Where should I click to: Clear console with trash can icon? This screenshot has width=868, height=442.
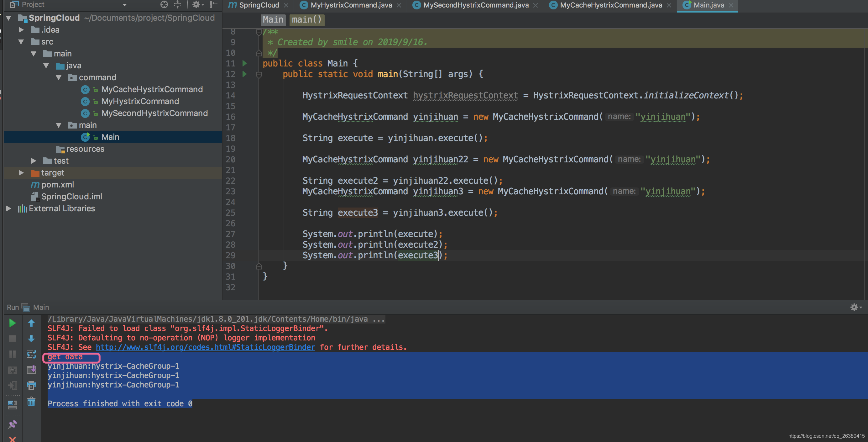[31, 402]
